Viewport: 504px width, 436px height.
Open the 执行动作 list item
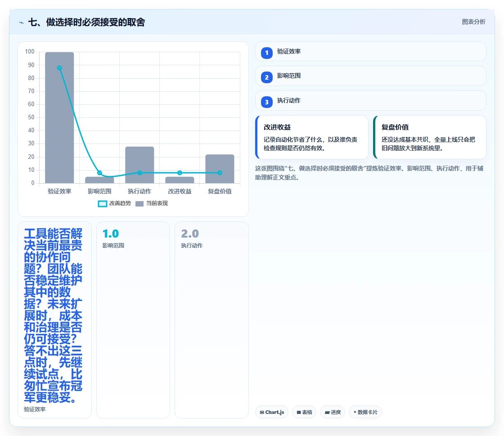(x=371, y=101)
